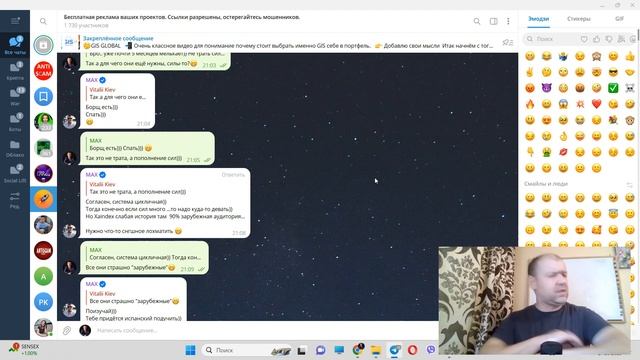Click quoted reply 'Согласен, система цикличная)))'
The height and width of the screenshot is (360, 640).
tap(145, 253)
